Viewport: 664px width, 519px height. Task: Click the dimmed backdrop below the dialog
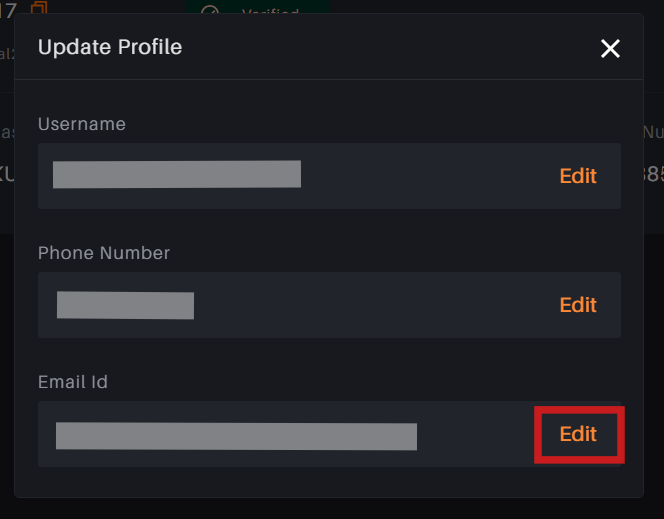(332, 509)
